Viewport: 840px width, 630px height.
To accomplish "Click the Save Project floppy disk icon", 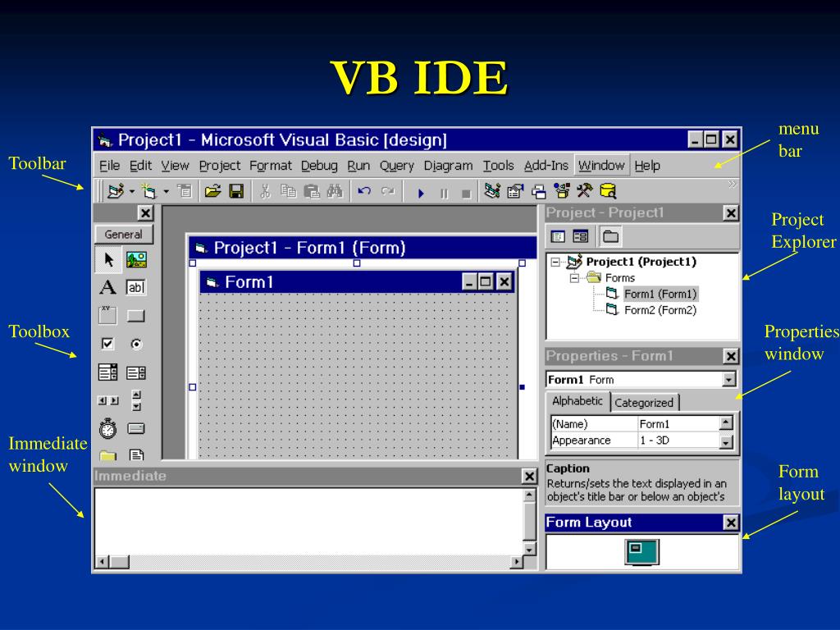I will click(x=236, y=190).
